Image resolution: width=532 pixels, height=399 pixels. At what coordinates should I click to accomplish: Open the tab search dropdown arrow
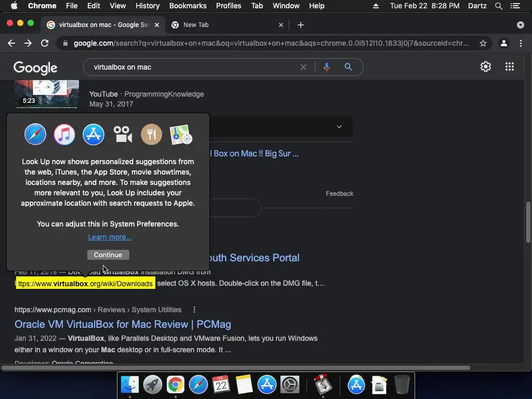point(521,25)
